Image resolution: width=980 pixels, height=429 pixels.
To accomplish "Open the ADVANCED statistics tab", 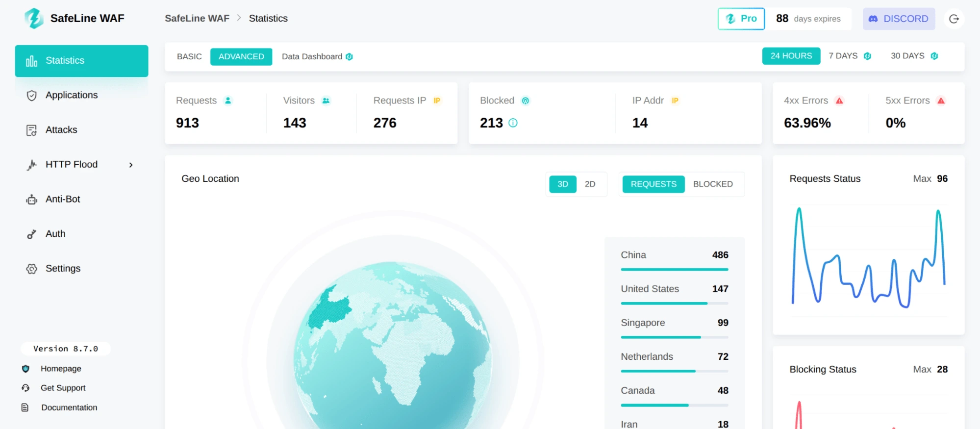I will coord(241,57).
